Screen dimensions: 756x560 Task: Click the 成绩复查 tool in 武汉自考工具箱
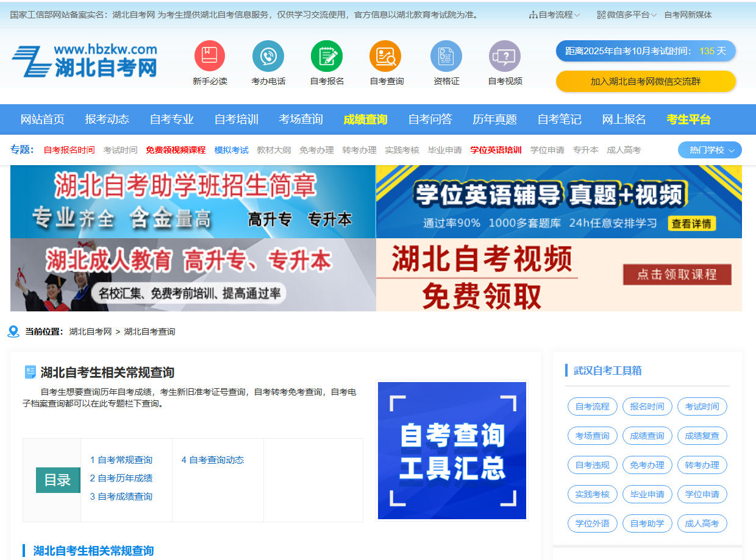point(702,436)
